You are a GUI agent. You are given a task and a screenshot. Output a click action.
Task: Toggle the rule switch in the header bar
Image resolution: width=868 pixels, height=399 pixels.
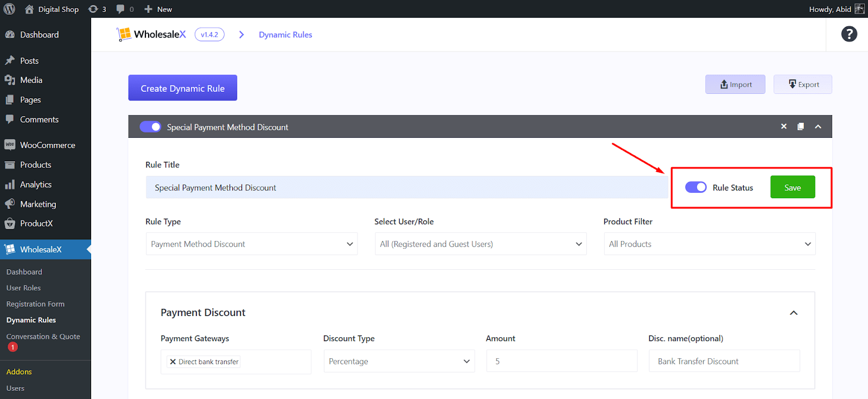[150, 126]
